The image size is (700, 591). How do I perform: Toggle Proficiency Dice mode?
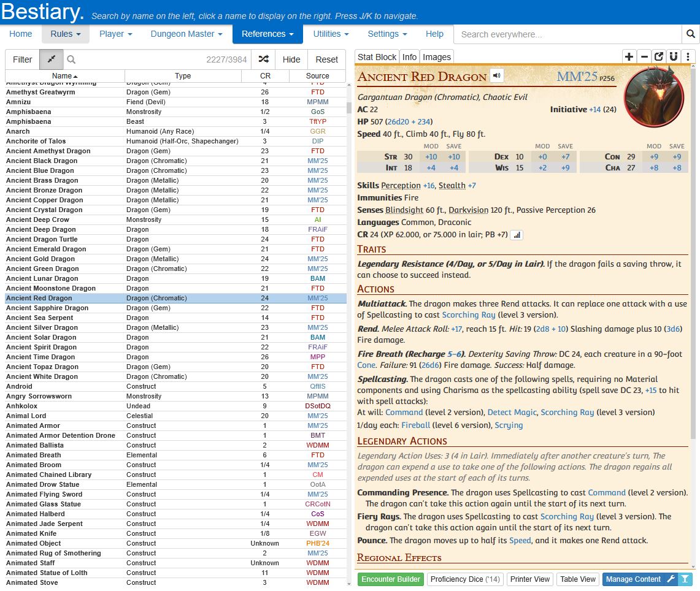(464, 579)
